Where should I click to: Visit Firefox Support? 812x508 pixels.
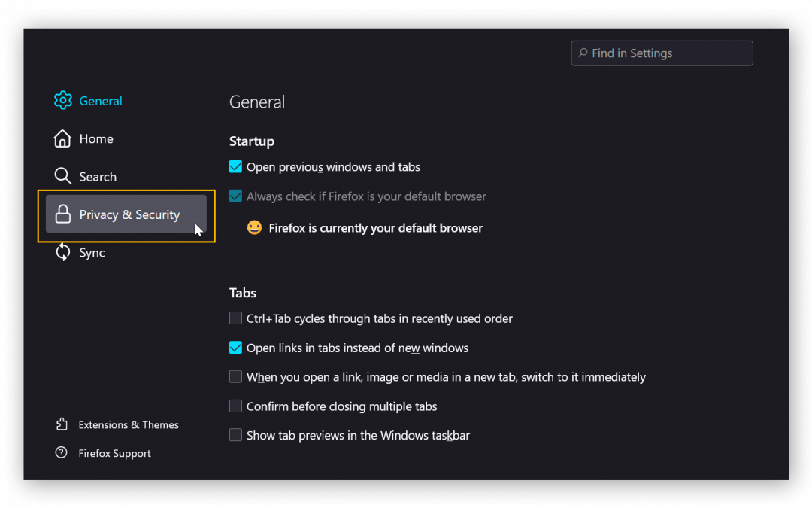coord(114,452)
